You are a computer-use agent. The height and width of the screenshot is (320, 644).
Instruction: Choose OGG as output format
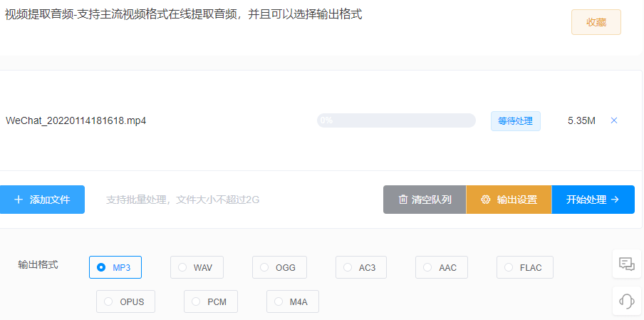(x=264, y=267)
